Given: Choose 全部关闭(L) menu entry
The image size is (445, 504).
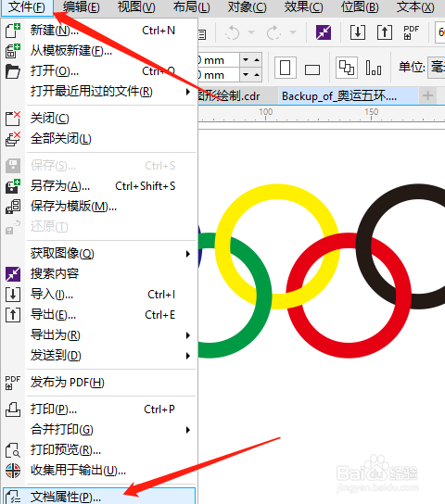Looking at the screenshot, I should click(x=100, y=139).
